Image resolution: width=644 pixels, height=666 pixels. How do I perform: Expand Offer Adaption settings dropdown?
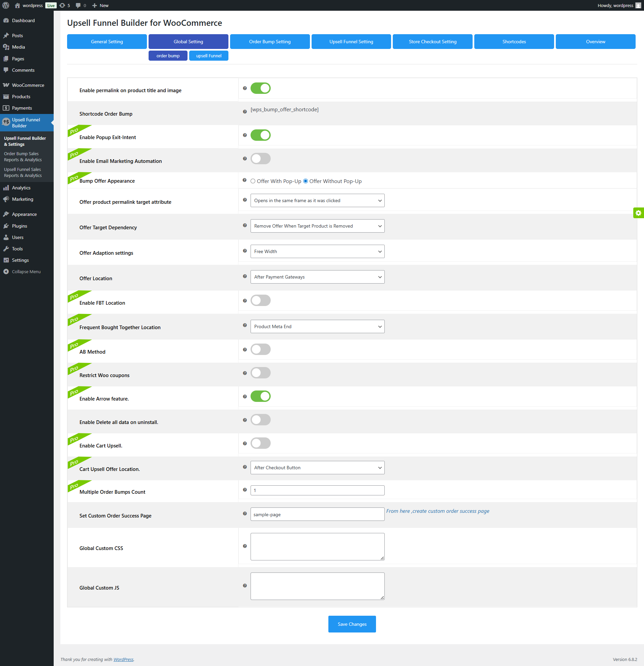point(317,251)
